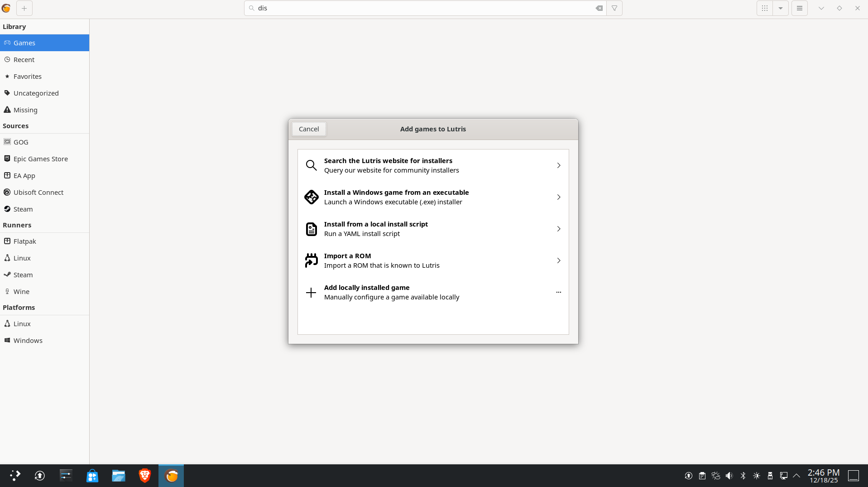Cancel the Add games dialog
The width and height of the screenshot is (868, 487).
click(x=309, y=129)
